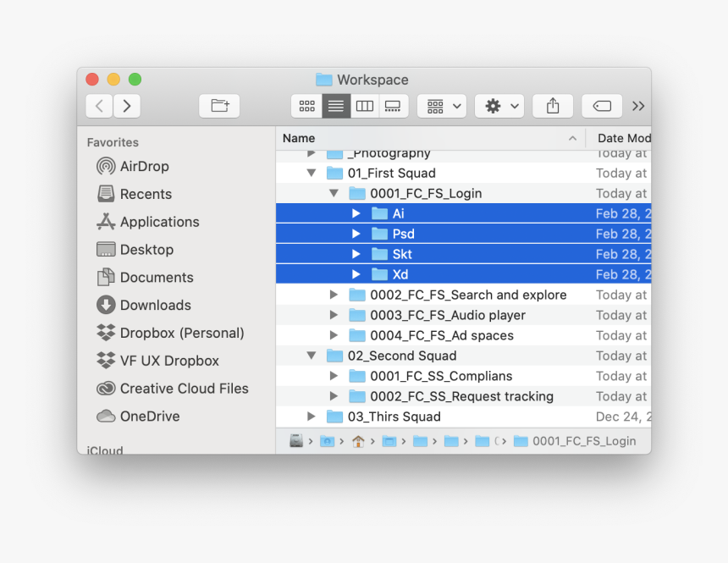The height and width of the screenshot is (563, 728).
Task: Click the Workspace title folder icon
Action: pos(324,80)
